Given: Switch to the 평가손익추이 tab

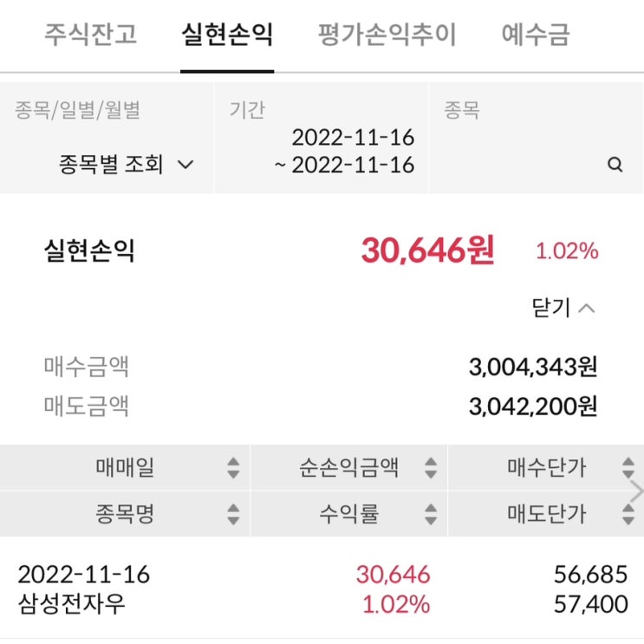Looking at the screenshot, I should [x=387, y=36].
